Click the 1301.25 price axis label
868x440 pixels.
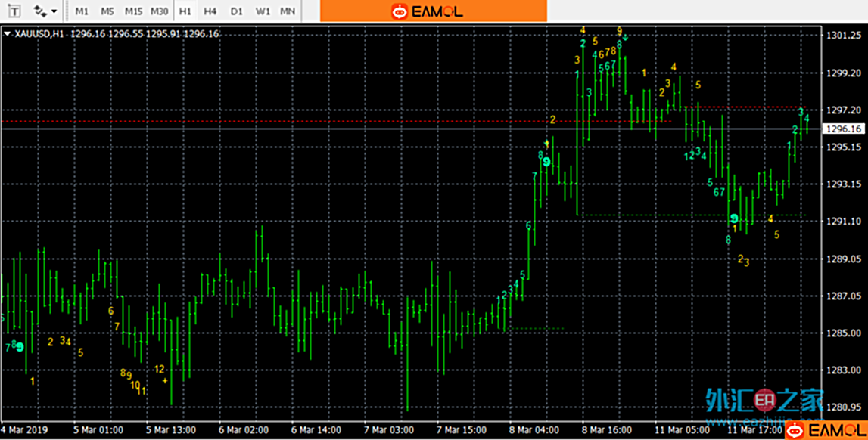coord(844,36)
